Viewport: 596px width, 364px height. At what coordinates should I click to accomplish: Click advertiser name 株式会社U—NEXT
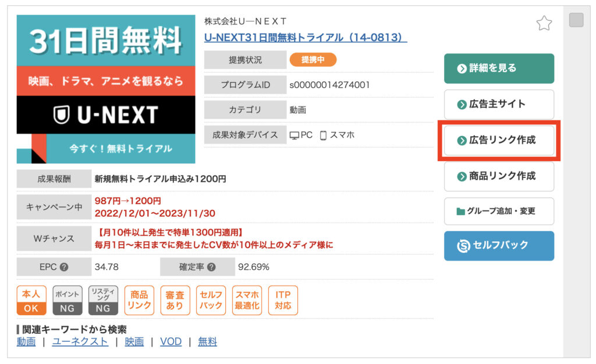pos(246,22)
